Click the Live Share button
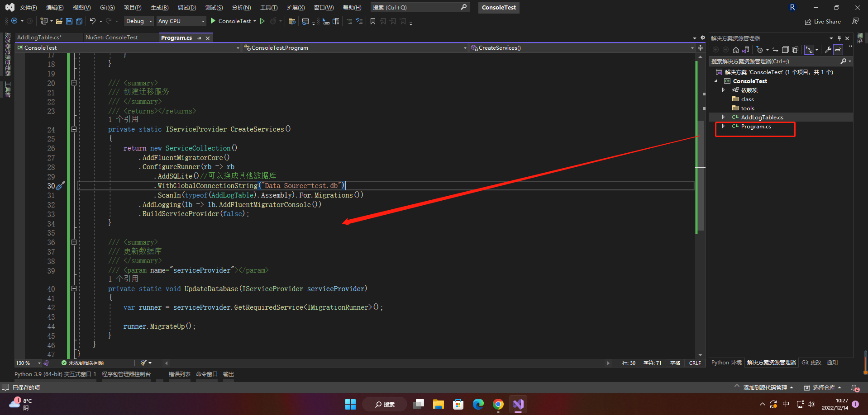This screenshot has width=868, height=415. click(x=823, y=22)
